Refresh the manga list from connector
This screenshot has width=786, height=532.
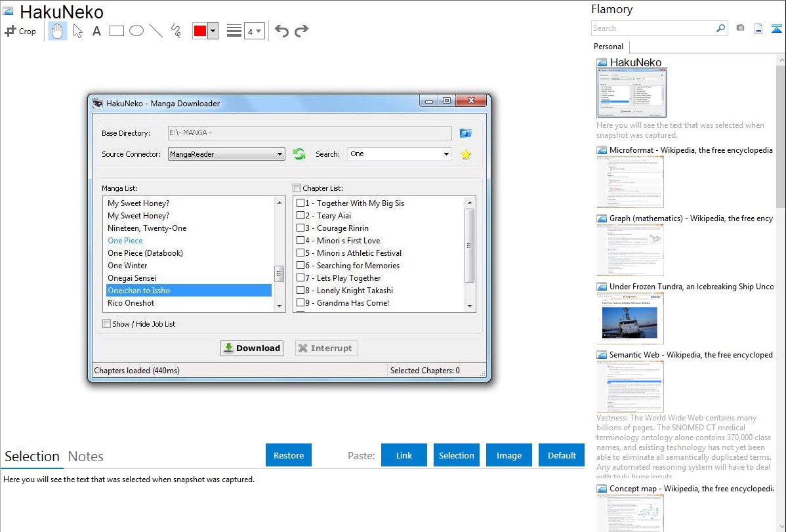point(299,154)
